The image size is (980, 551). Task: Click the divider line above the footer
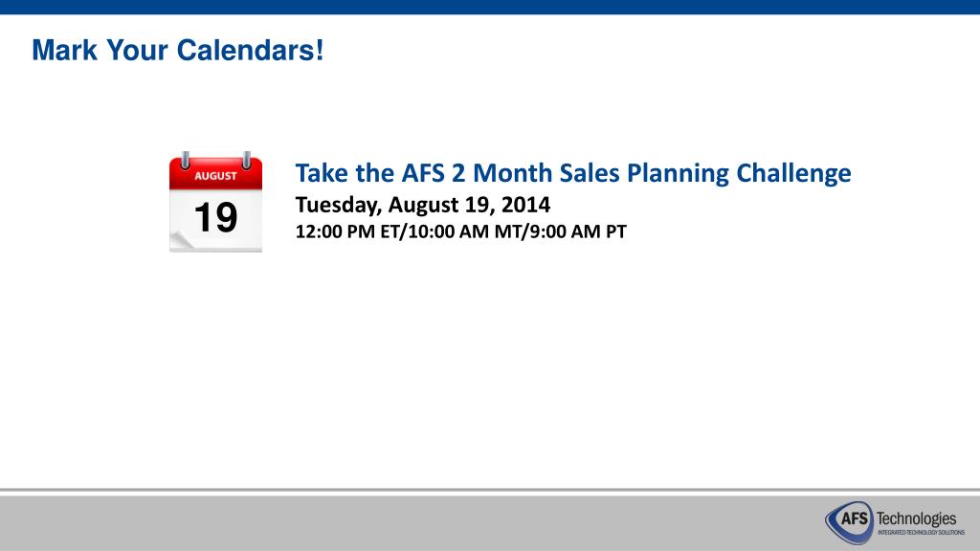click(490, 491)
